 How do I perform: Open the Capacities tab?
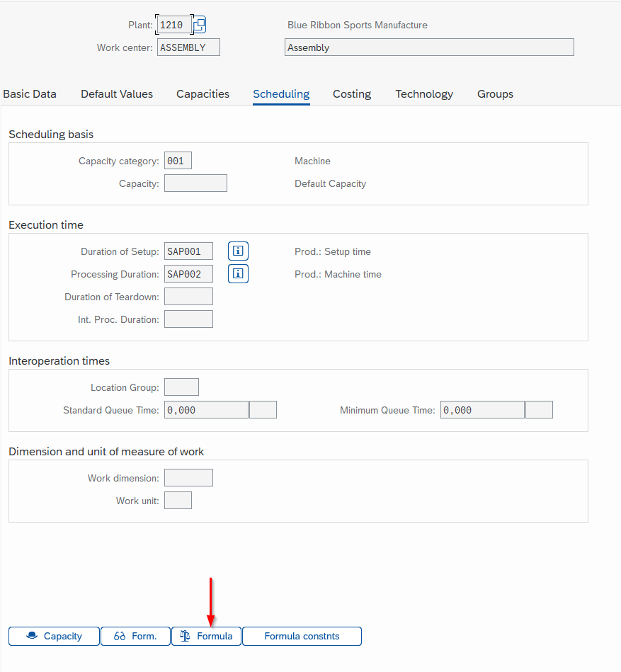click(203, 94)
